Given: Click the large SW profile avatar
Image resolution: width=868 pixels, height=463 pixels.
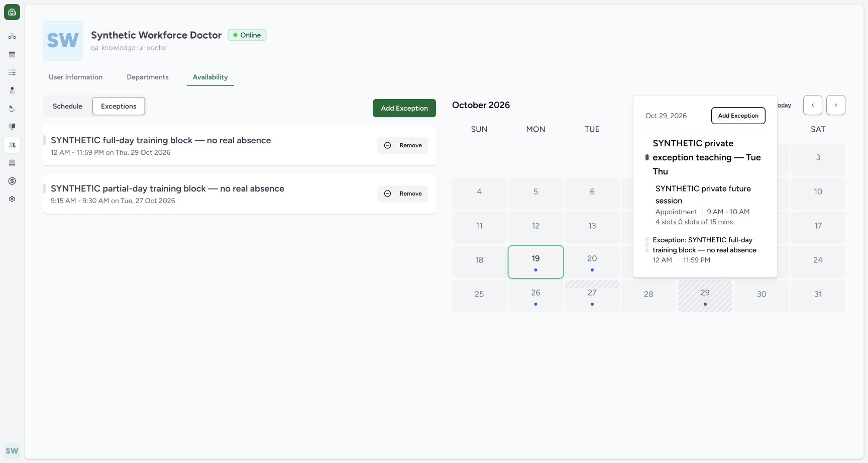Looking at the screenshot, I should (63, 41).
